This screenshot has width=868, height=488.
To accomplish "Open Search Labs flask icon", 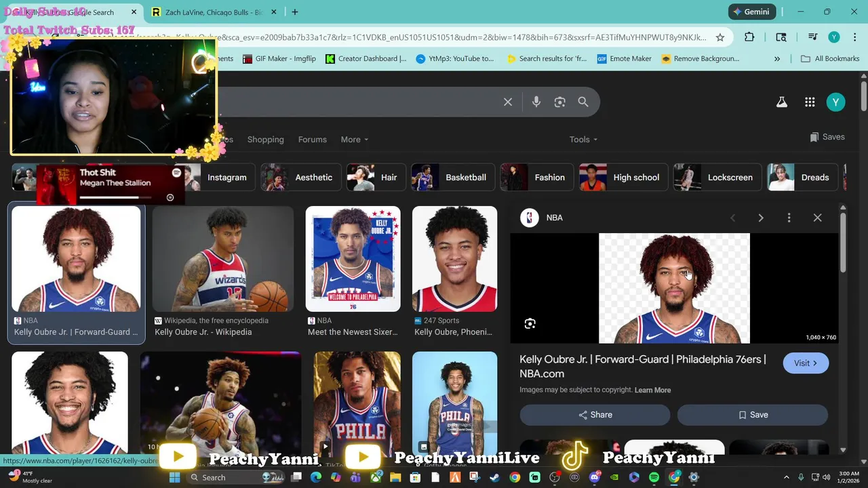I will point(782,102).
